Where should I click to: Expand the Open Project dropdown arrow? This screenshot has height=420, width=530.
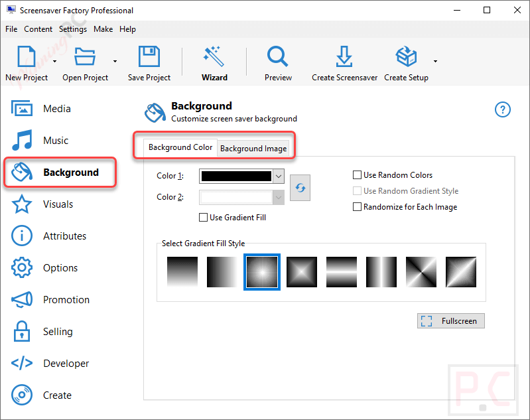[x=115, y=62]
